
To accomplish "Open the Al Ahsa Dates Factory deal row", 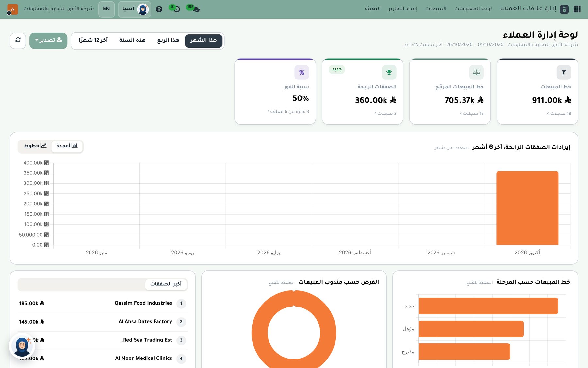I will click(x=103, y=322).
